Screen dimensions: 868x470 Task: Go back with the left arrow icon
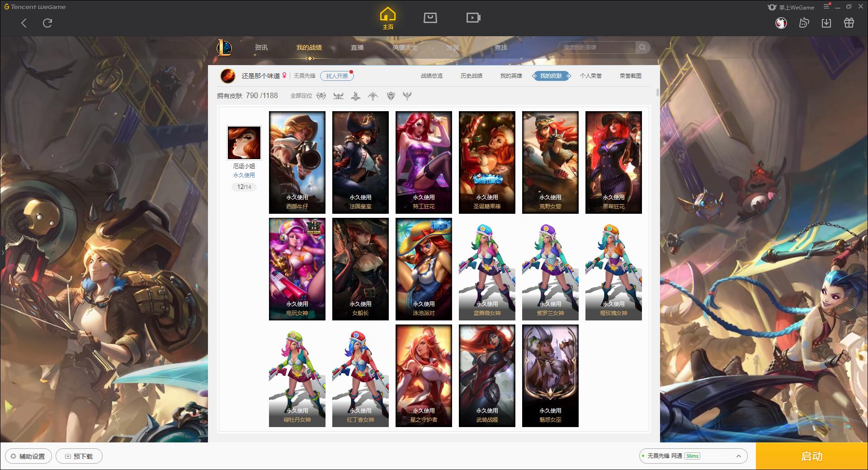point(24,23)
